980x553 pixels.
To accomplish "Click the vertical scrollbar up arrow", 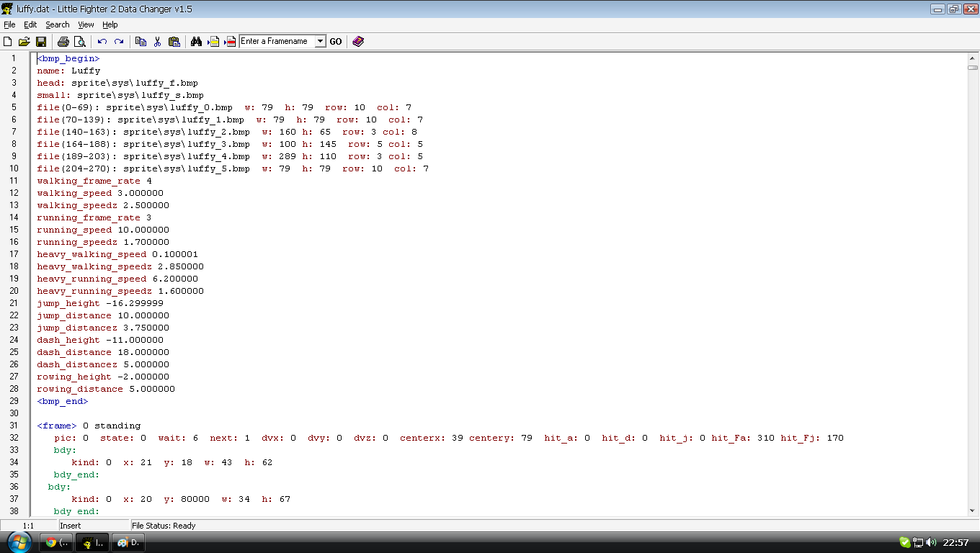I will [972, 58].
